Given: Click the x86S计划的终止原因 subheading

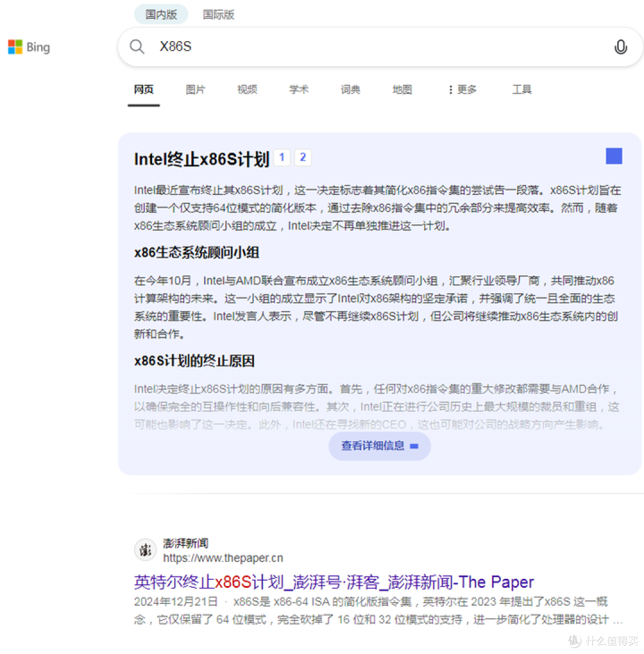Looking at the screenshot, I should (194, 361).
